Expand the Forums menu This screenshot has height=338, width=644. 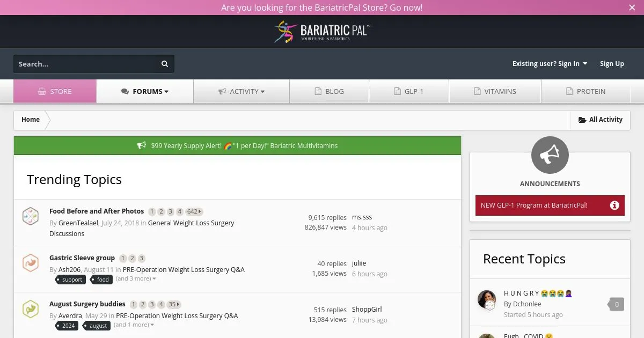pyautogui.click(x=145, y=91)
